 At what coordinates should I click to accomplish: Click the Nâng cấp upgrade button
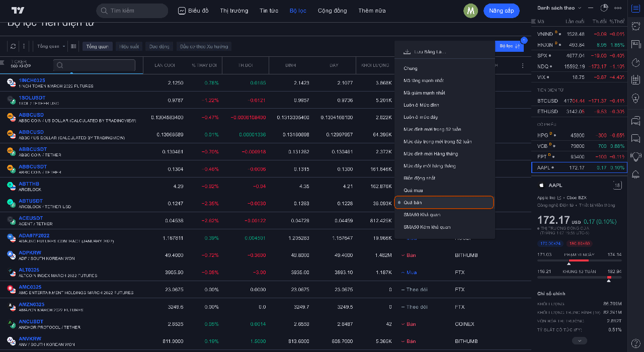(501, 11)
